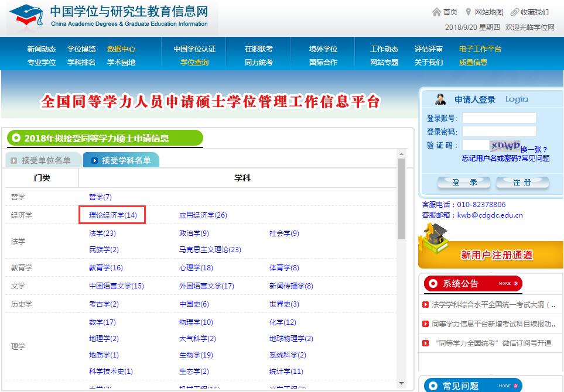Viewport: 564px width, 392px height.
Task: Click the 登录账号 input field
Action: (x=498, y=116)
